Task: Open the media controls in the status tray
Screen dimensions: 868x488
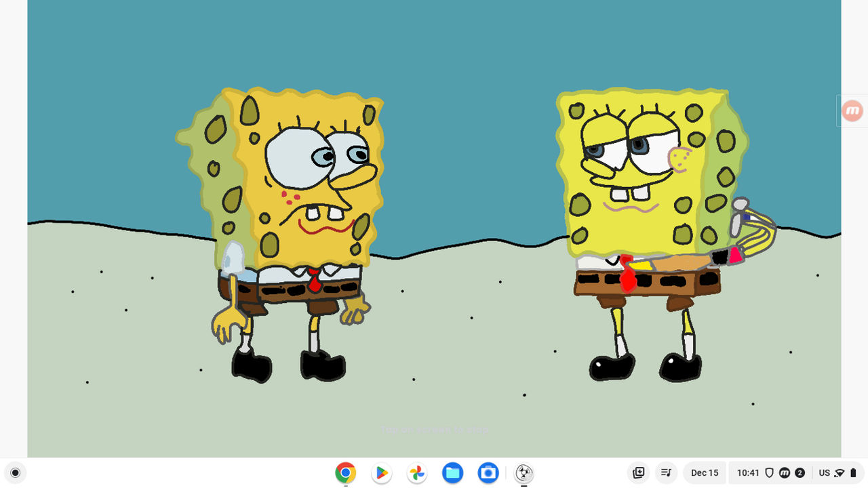Action: point(667,472)
